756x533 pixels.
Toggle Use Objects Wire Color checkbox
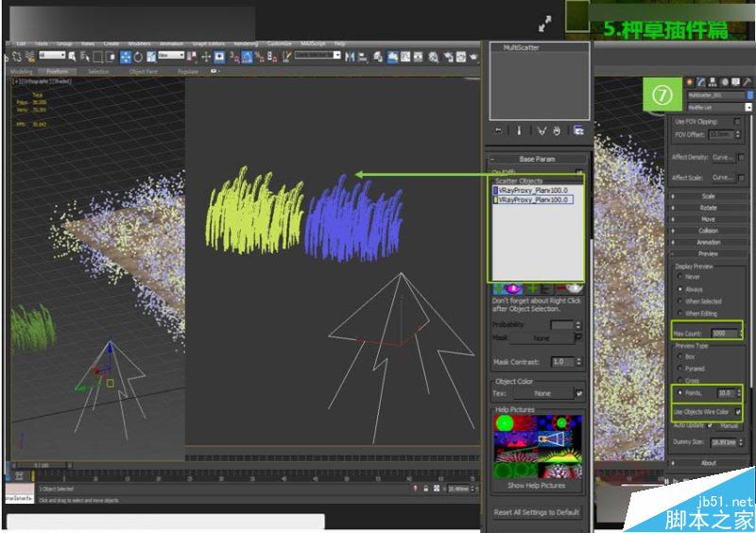tap(736, 412)
